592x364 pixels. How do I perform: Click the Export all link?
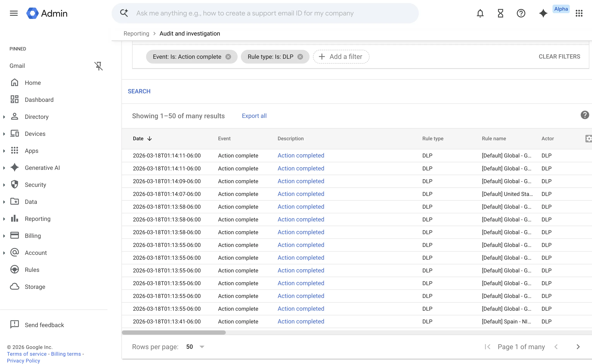254,116
